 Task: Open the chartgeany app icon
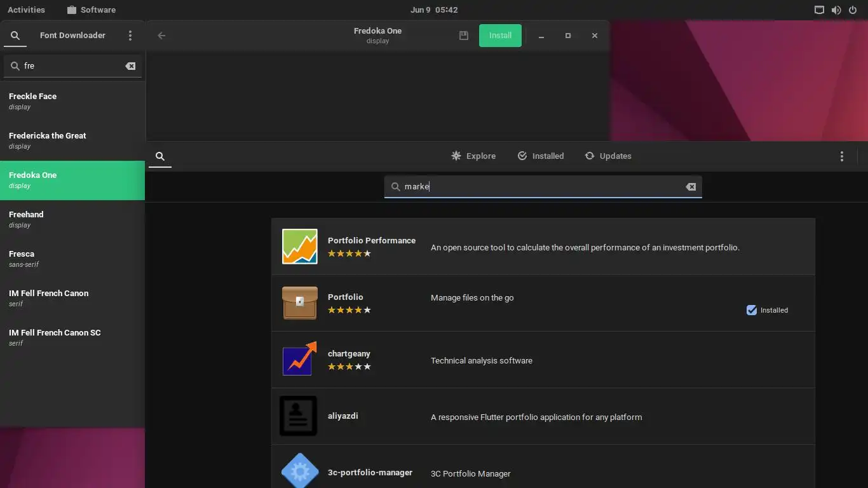(300, 360)
